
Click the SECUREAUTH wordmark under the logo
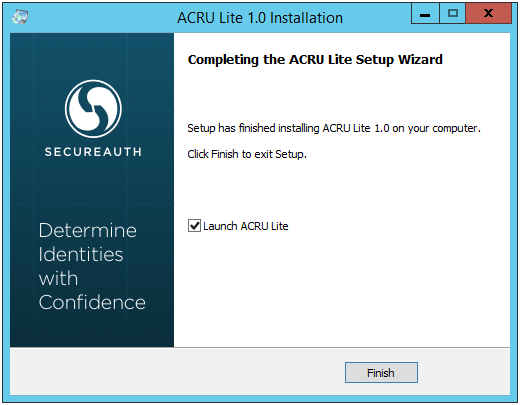pyautogui.click(x=93, y=152)
